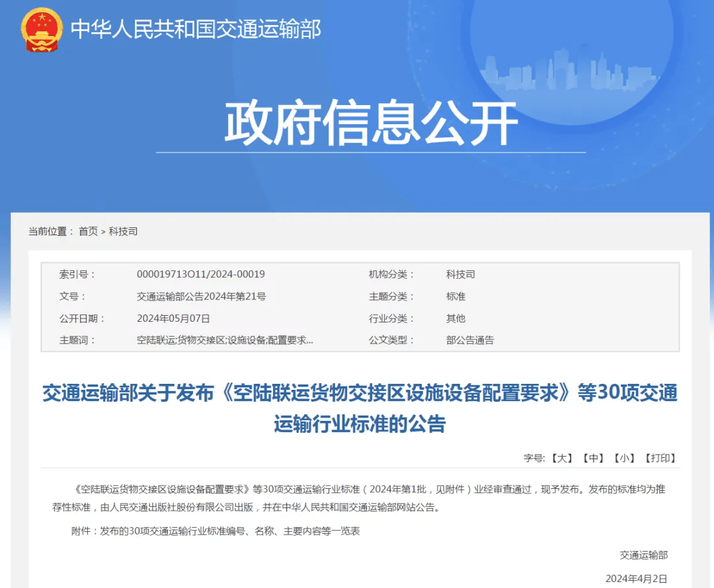Click the national emblem logo icon
714x588 pixels.
point(42,30)
